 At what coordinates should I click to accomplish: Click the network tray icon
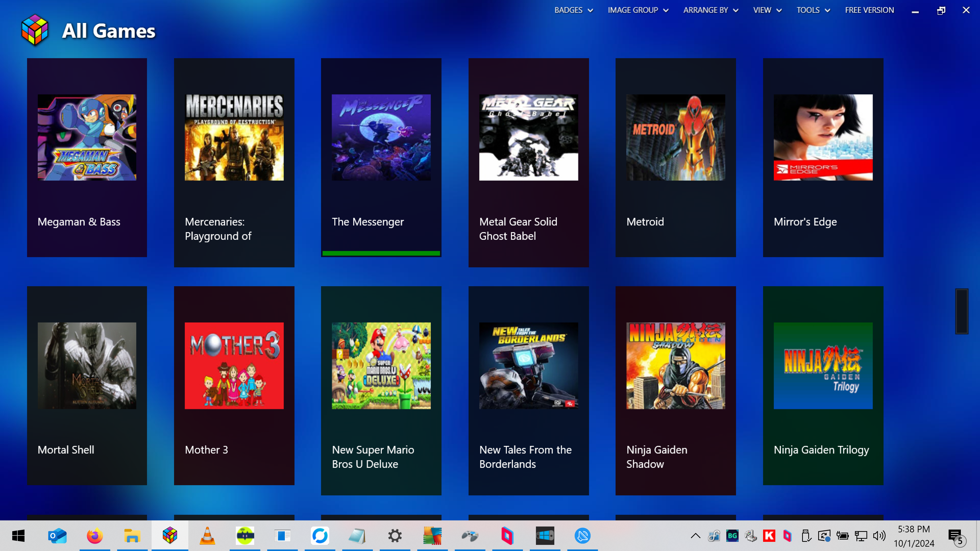click(861, 536)
